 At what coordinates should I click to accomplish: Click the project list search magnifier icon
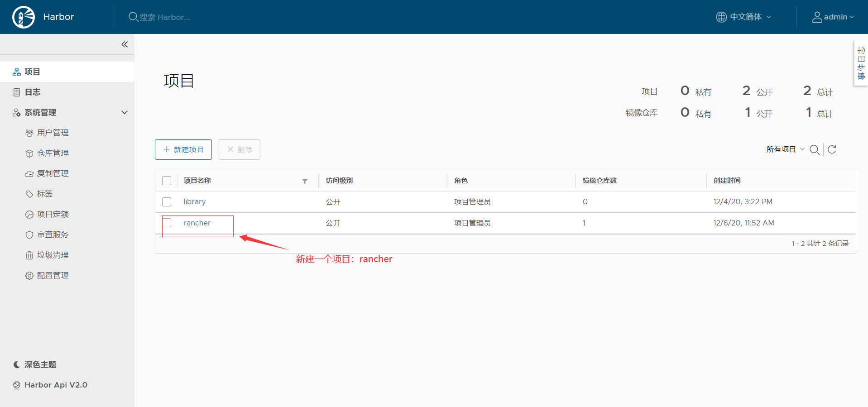tap(815, 150)
